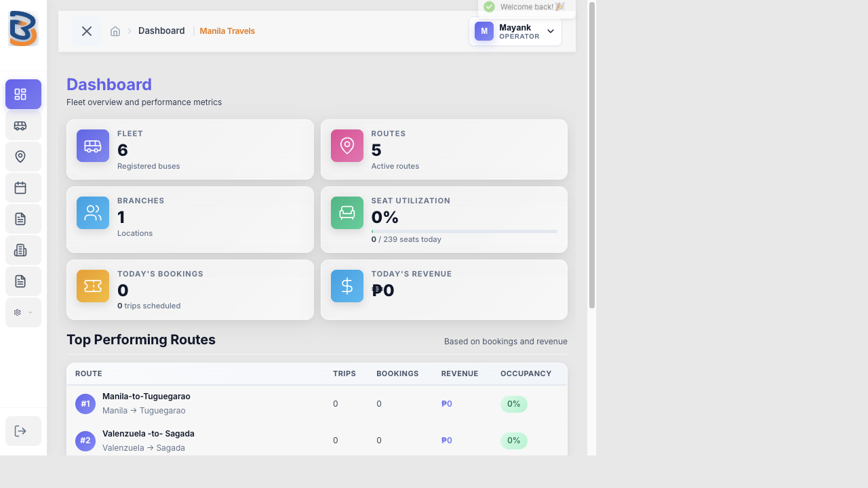Click the M user avatar
The width and height of the screenshot is (868, 488).
(x=484, y=31)
